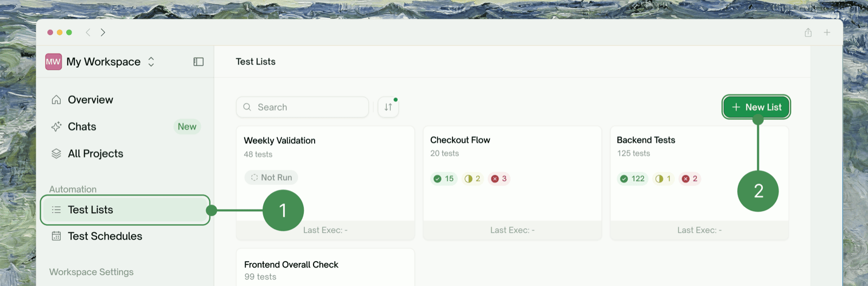Focus the Search input field
Image resolution: width=868 pixels, height=286 pixels.
point(302,107)
